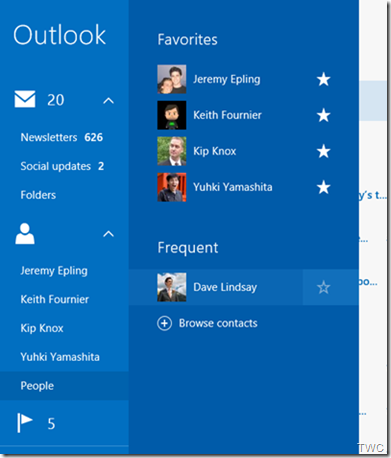Select Yuhki Yamashita in the sidebar list
This screenshot has width=391, height=458.
[60, 357]
